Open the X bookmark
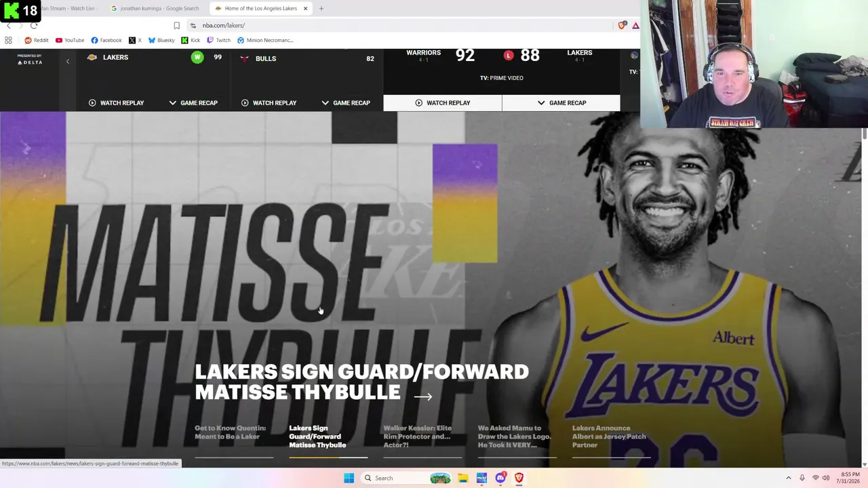 pos(135,40)
